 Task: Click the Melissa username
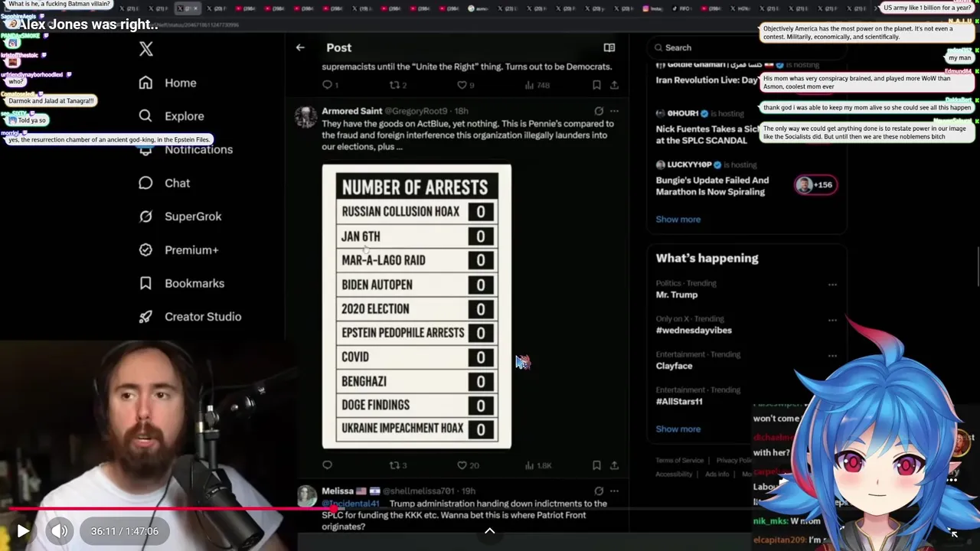click(x=338, y=491)
